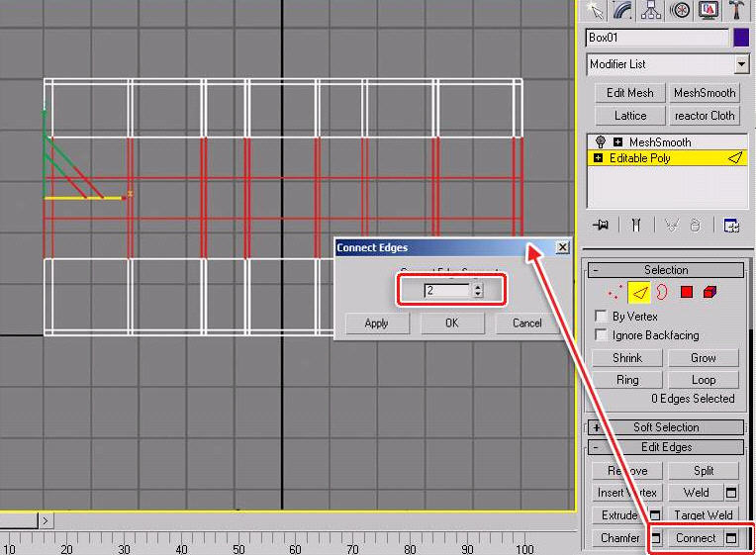756x555 pixels.
Task: Enable the By Vertex checkbox
Action: [601, 317]
